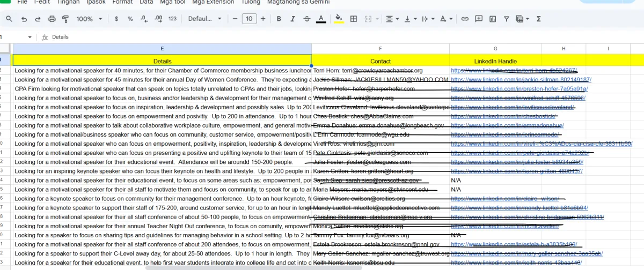Screen dimensions: 644x270
Task: Insert a function with the sigma icon
Action: tap(538, 19)
